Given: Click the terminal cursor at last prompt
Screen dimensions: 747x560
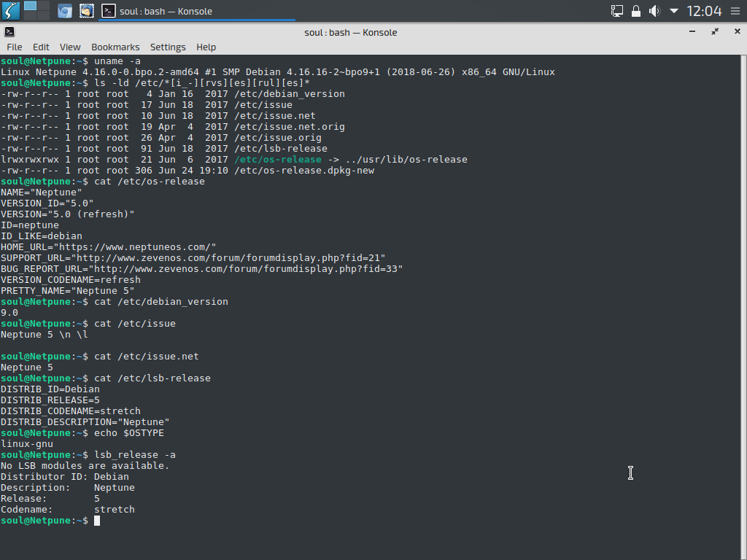Looking at the screenshot, I should click(97, 521).
